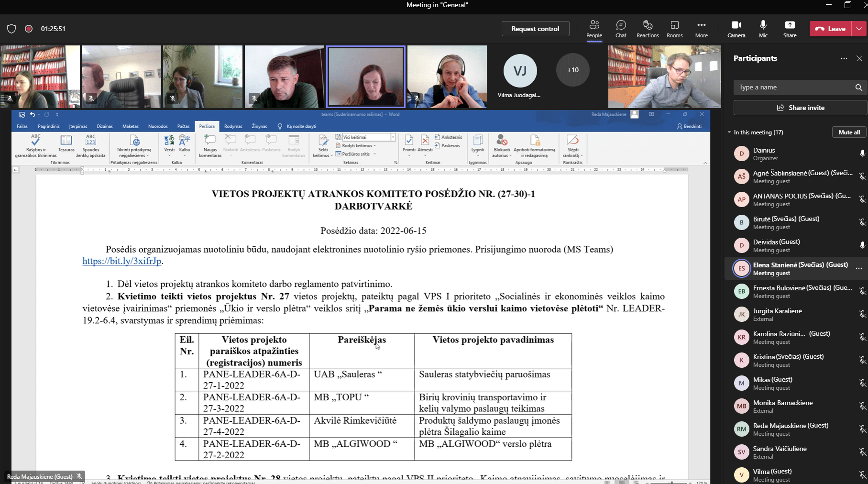This screenshot has height=484, width=868.
Task: Open the Chat panel in Teams
Action: (620, 28)
